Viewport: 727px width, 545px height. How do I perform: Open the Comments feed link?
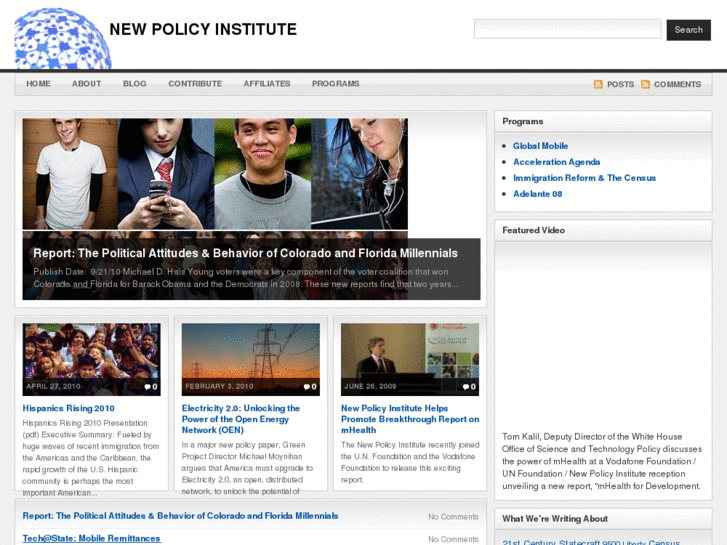click(677, 84)
